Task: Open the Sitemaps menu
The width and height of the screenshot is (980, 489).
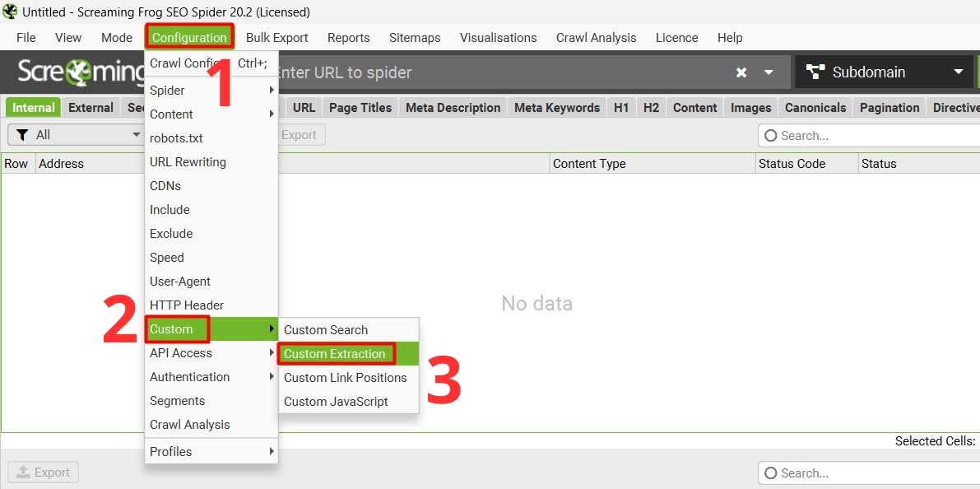Action: pyautogui.click(x=415, y=38)
